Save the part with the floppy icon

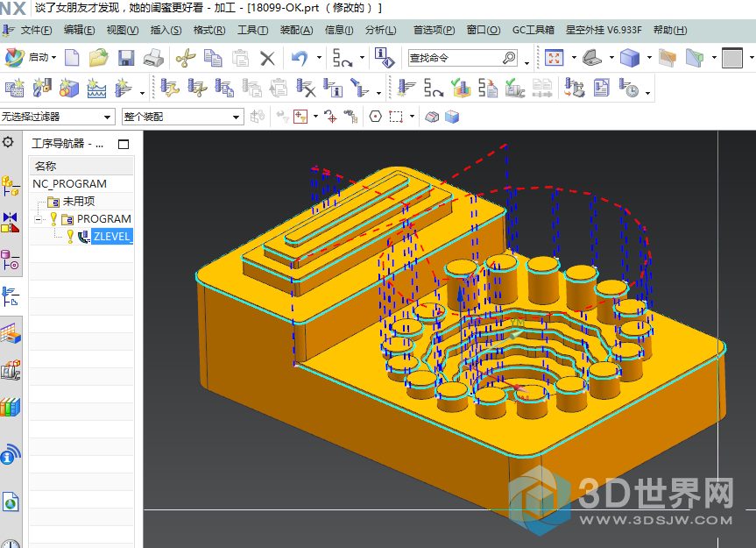pyautogui.click(x=125, y=58)
